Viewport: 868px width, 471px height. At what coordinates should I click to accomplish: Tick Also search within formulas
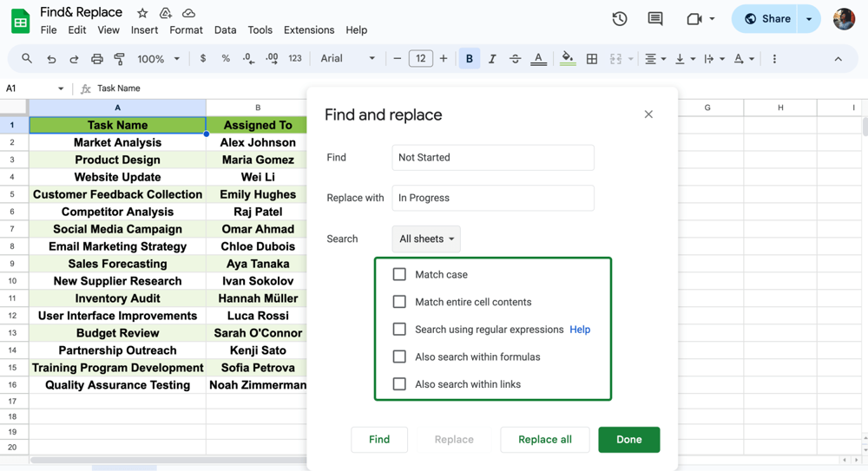tap(399, 357)
